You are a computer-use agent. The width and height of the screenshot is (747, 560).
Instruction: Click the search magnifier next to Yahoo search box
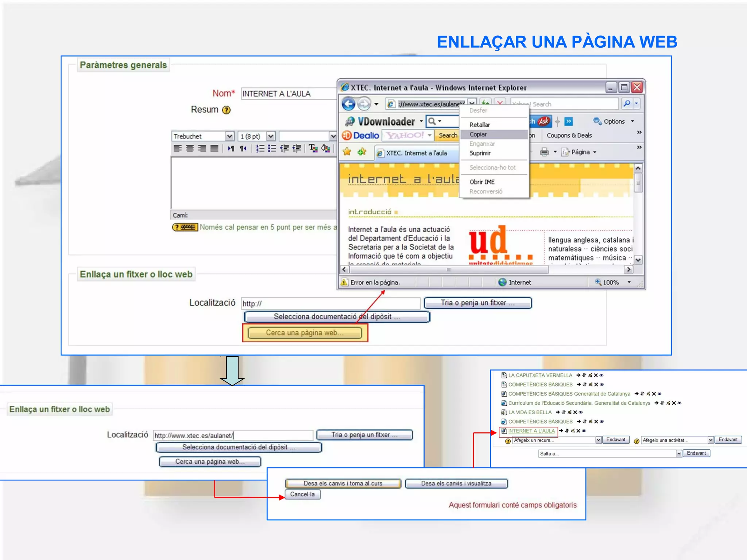(627, 104)
